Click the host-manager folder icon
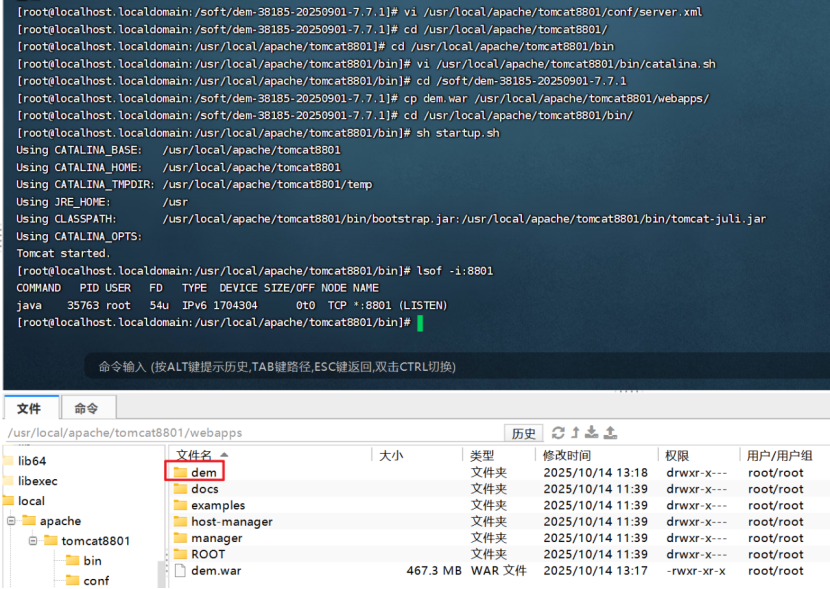Image resolution: width=830 pixels, height=589 pixels. [181, 521]
